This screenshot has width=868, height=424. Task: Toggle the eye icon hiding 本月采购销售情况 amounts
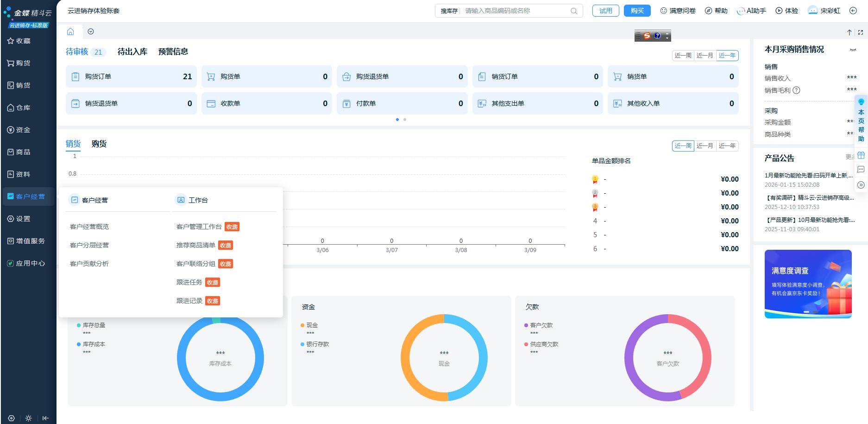[x=853, y=50]
